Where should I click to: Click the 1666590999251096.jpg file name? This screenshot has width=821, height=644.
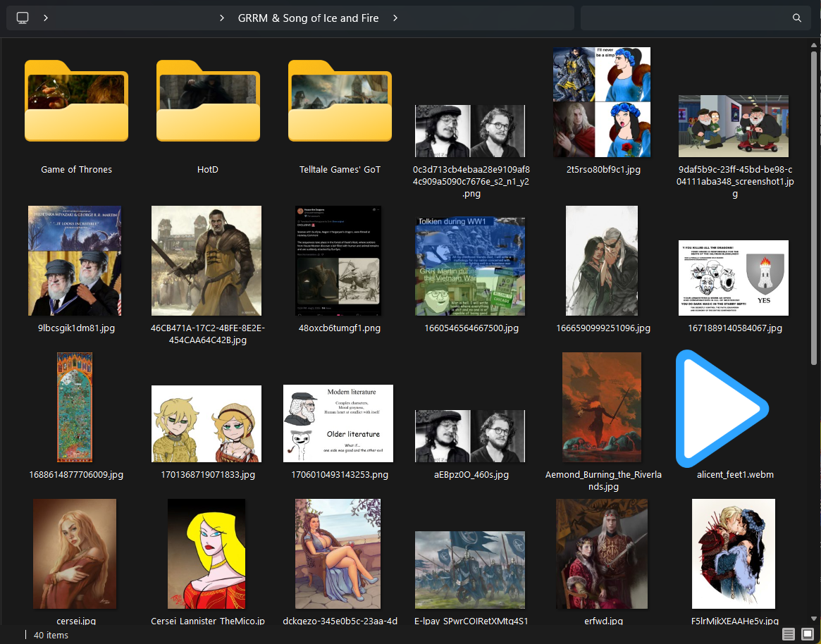point(603,328)
